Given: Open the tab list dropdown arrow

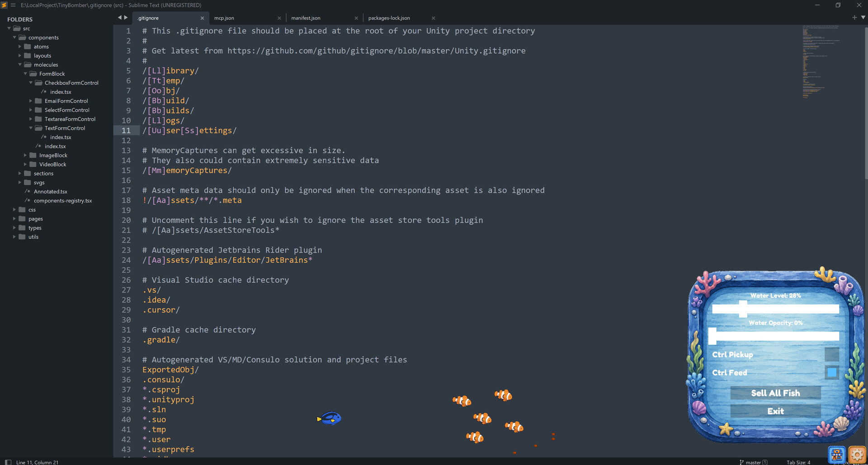Looking at the screenshot, I should [x=863, y=18].
